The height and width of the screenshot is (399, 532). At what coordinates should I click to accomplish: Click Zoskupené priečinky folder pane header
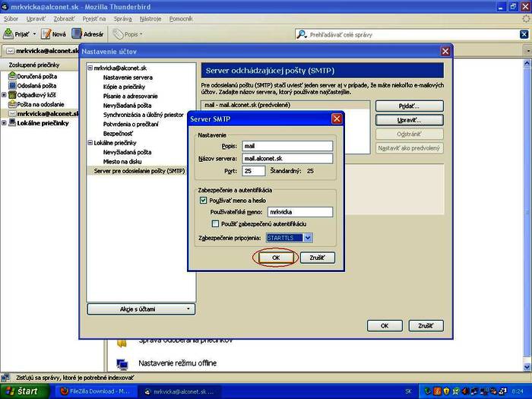40,65
